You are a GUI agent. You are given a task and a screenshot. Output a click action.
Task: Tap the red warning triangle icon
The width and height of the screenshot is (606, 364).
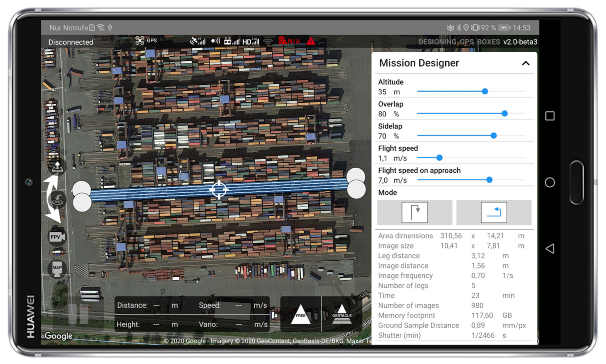(311, 41)
